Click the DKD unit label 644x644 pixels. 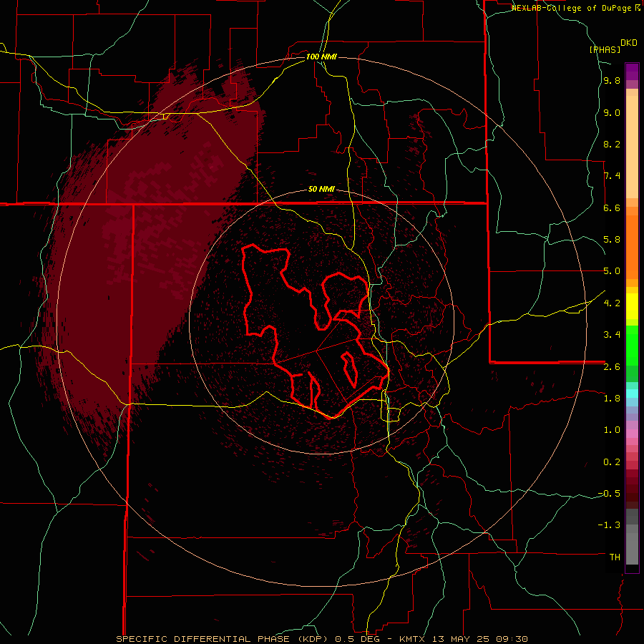click(x=629, y=43)
